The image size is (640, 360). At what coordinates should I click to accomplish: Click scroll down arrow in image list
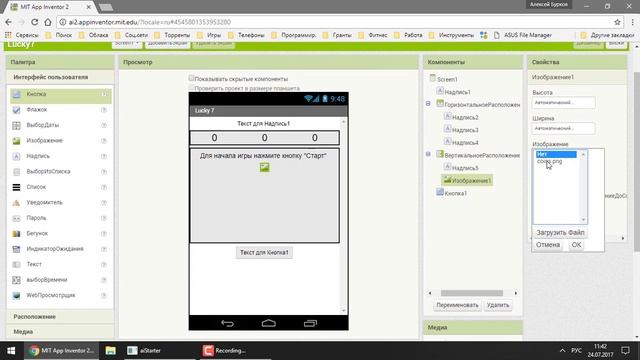coord(583,220)
